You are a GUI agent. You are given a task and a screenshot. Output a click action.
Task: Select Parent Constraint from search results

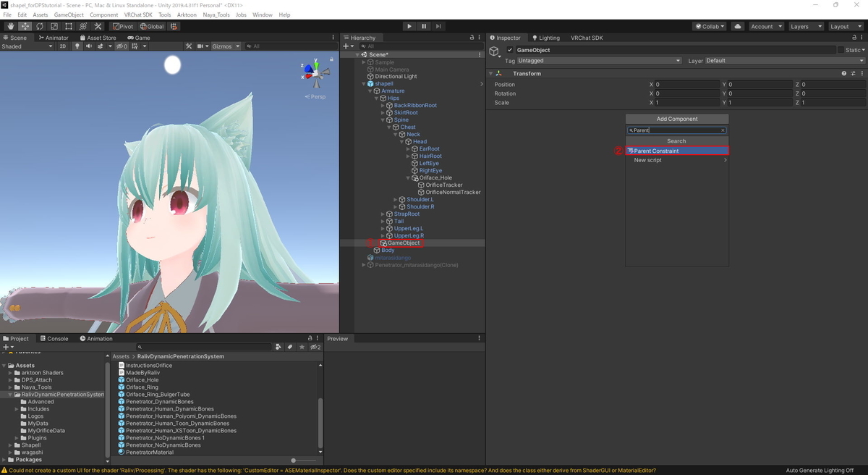click(676, 151)
